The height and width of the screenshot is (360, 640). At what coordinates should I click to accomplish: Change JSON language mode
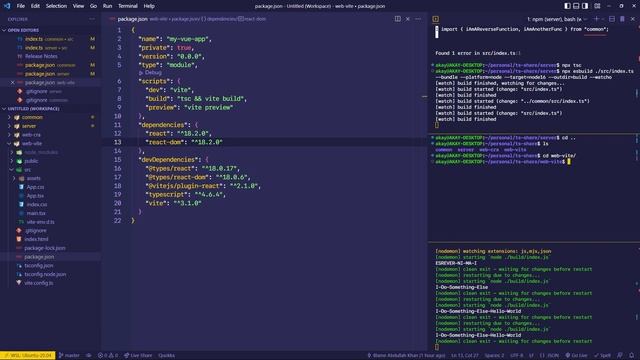(x=550, y=356)
